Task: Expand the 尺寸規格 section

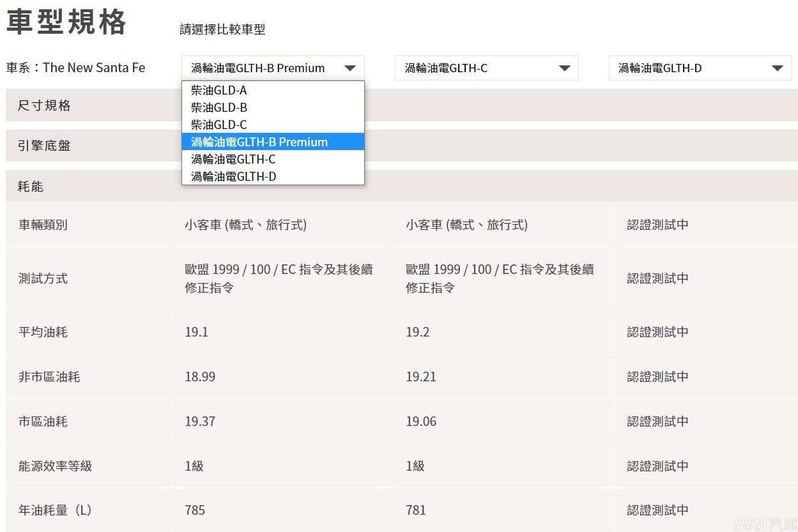Action: click(x=44, y=106)
